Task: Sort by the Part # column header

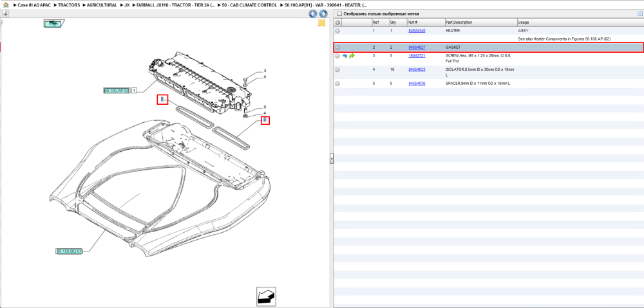Action: (x=412, y=22)
